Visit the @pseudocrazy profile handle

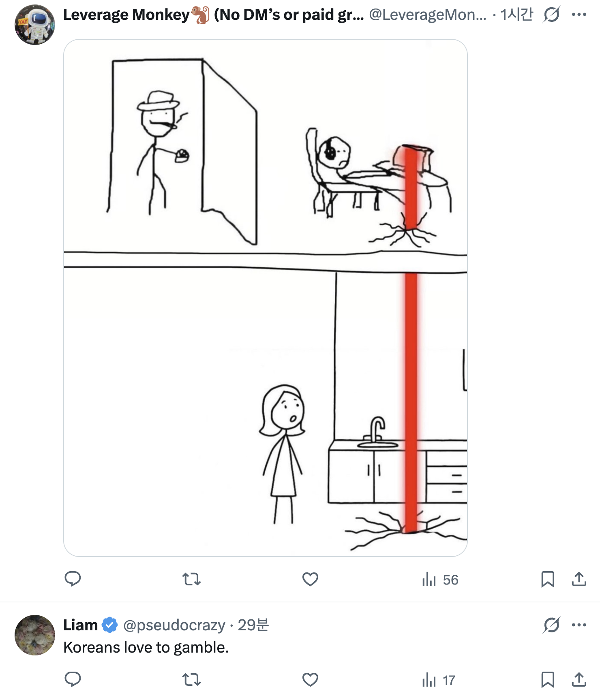[x=174, y=625]
